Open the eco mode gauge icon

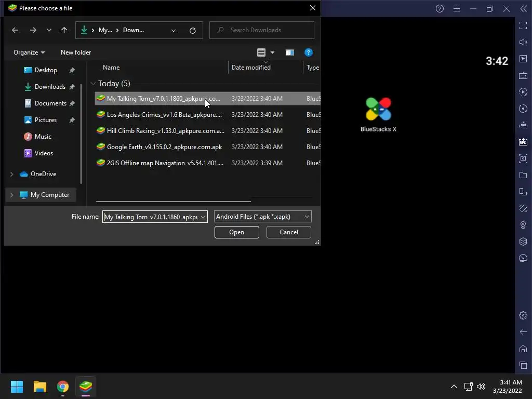click(x=523, y=258)
